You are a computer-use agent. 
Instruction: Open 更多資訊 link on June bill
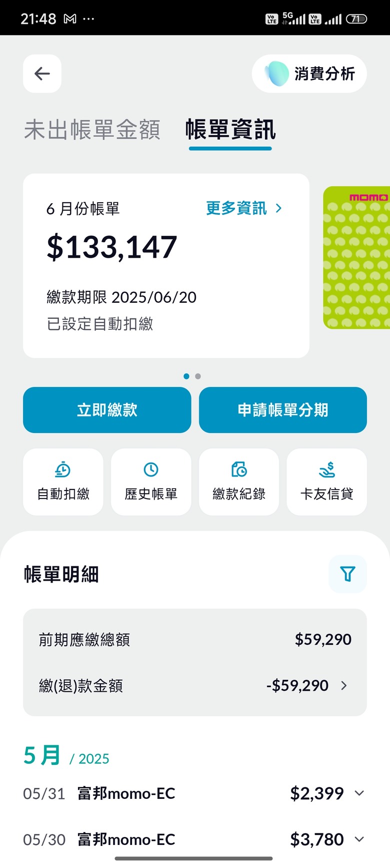pyautogui.click(x=244, y=208)
